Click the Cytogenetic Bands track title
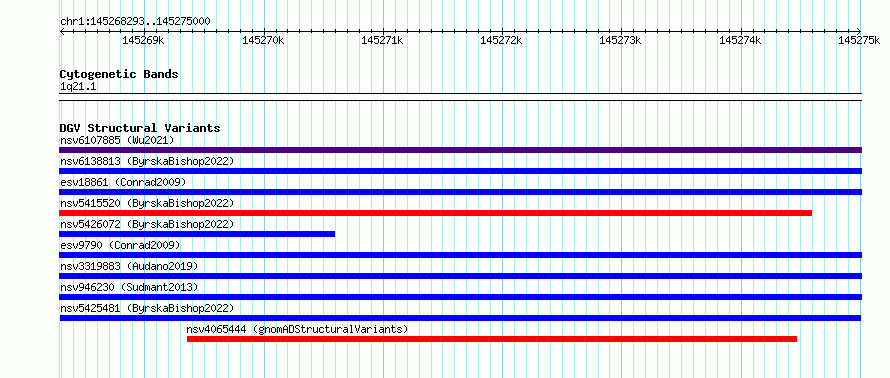 [119, 74]
